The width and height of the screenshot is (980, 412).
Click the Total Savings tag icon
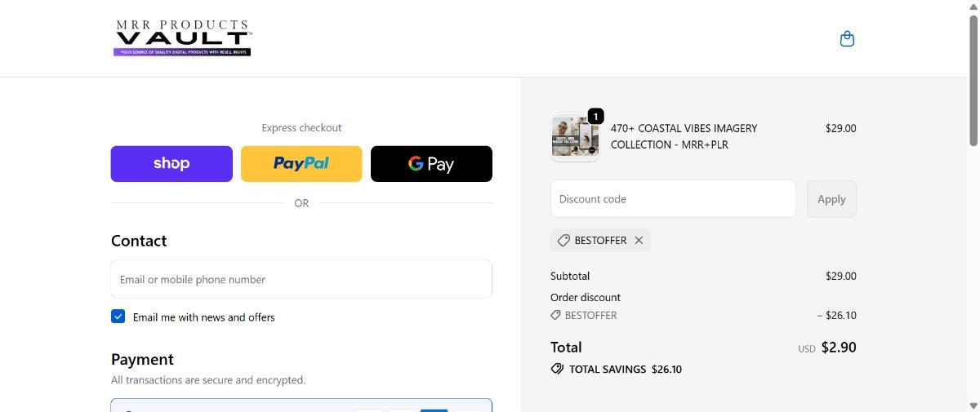point(557,369)
